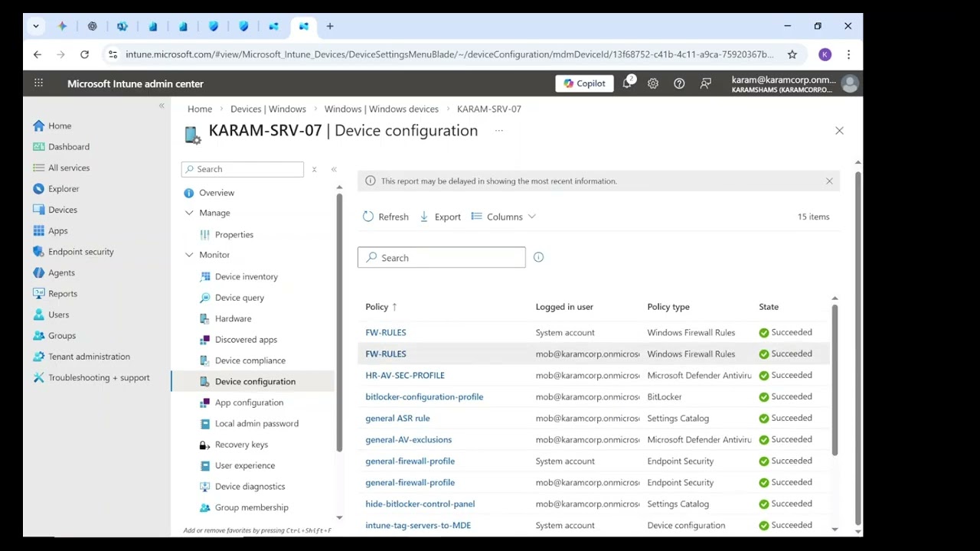Image resolution: width=980 pixels, height=551 pixels.
Task: Bookmark this page with star icon
Action: (792, 54)
